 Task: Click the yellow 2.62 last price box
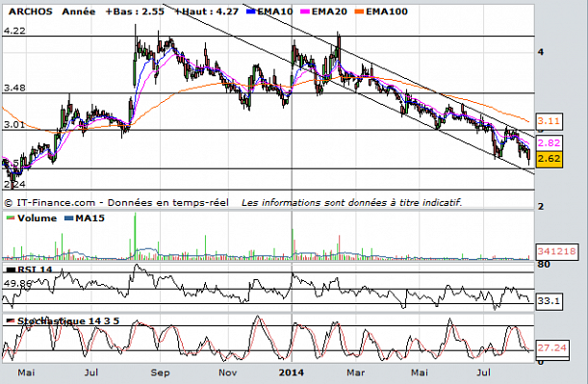point(549,159)
